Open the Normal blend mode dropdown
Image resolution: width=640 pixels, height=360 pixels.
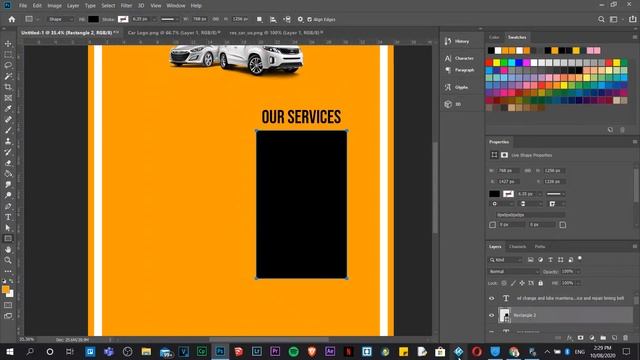pos(514,271)
